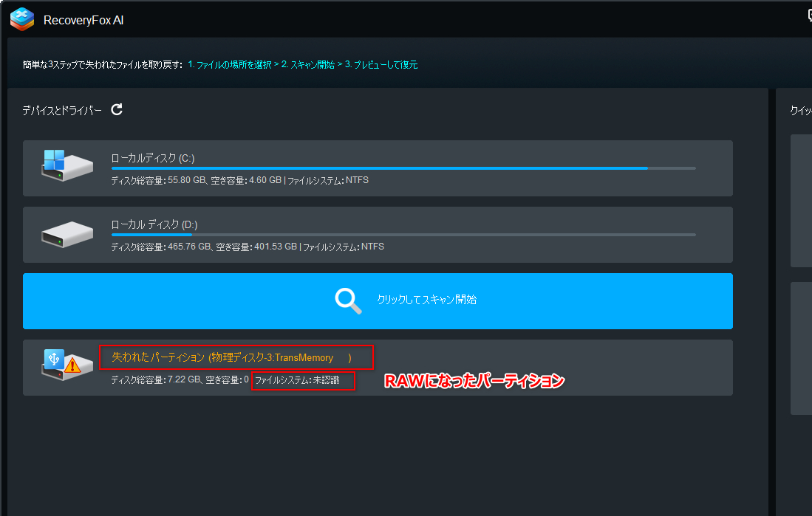The image size is (812, 516).
Task: Start scan with クリックしてスキャン開始 button
Action: tap(378, 301)
